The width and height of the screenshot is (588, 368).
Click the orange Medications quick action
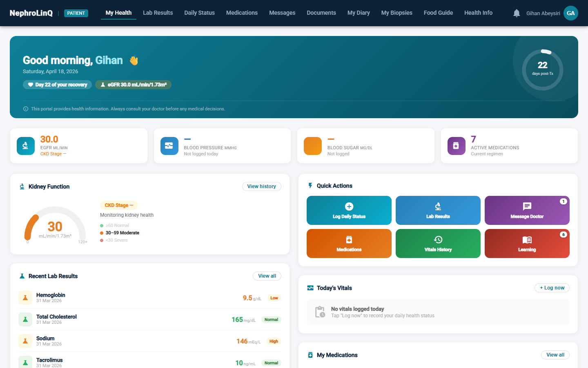coord(349,243)
